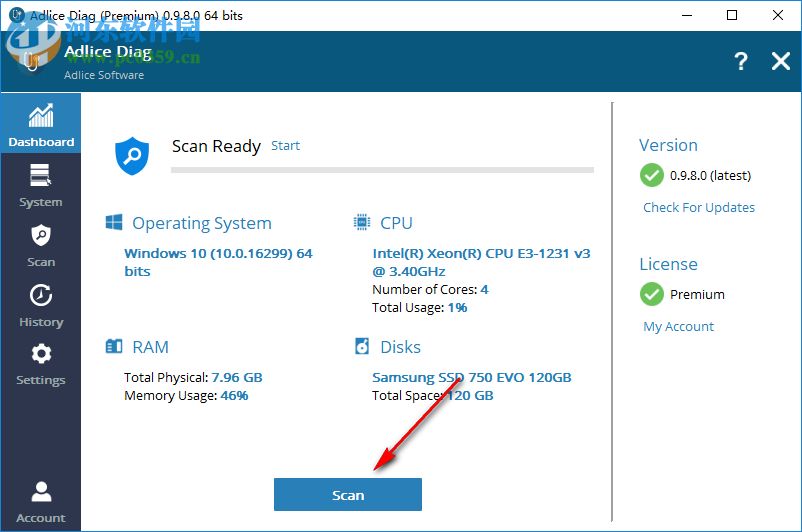Click the Windows logo Operating System icon
Image resolution: width=802 pixels, height=532 pixels.
114,222
